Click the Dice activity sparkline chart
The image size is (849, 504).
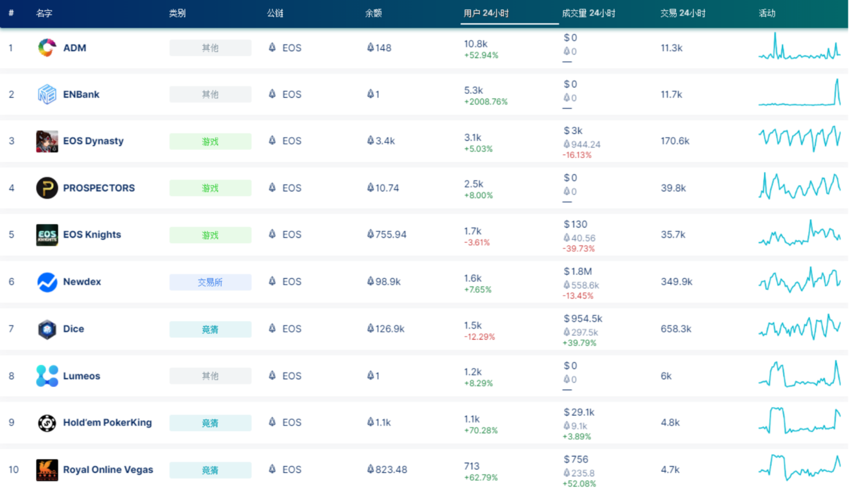point(800,327)
